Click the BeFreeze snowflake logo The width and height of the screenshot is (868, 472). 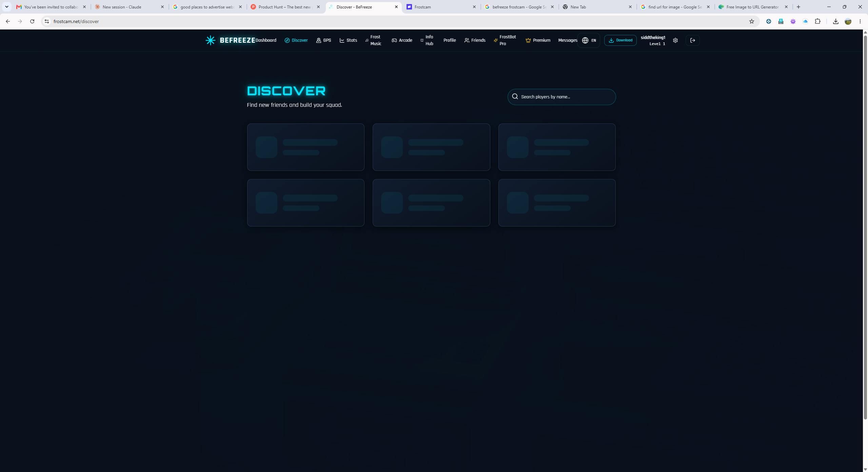[x=210, y=40]
